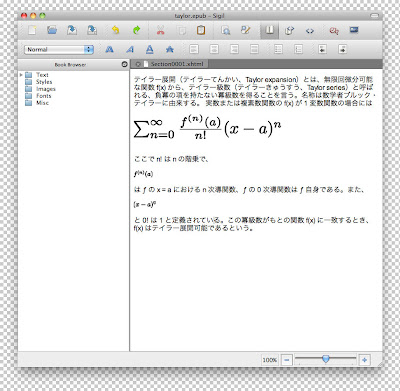Image resolution: width=400 pixels, height=391 pixels.
Task: Toggle the Book View button
Action: point(269,31)
